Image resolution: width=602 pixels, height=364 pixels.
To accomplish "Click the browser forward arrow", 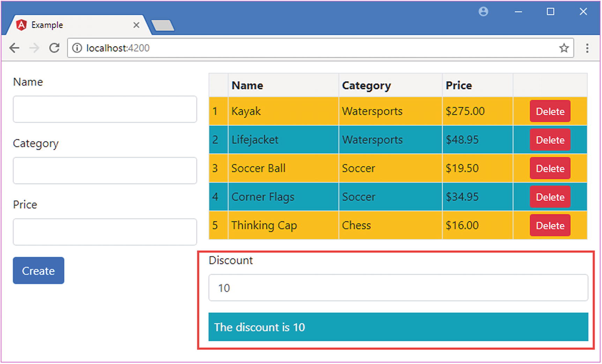I will (34, 48).
